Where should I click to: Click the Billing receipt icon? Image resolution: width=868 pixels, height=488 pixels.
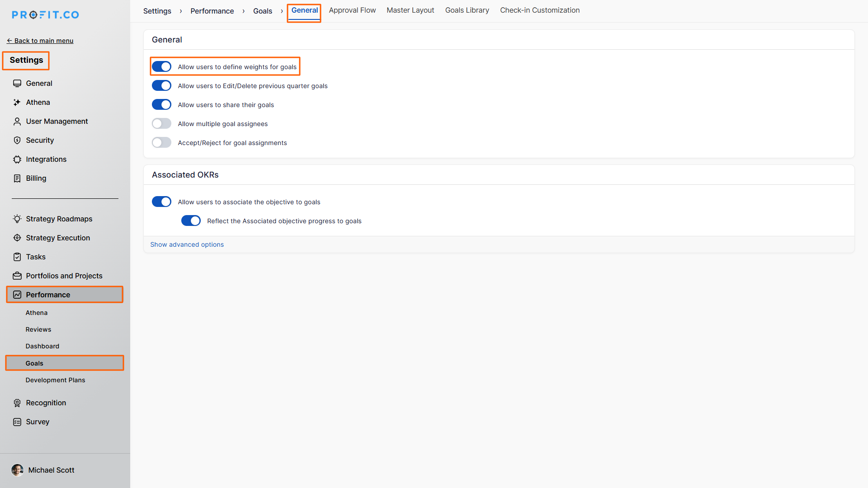pyautogui.click(x=17, y=178)
